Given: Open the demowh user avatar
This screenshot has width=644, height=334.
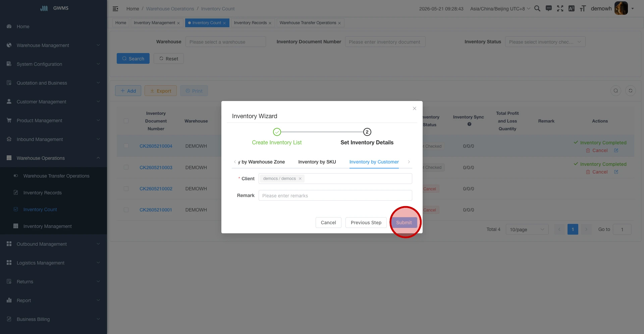Looking at the screenshot, I should point(621,8).
